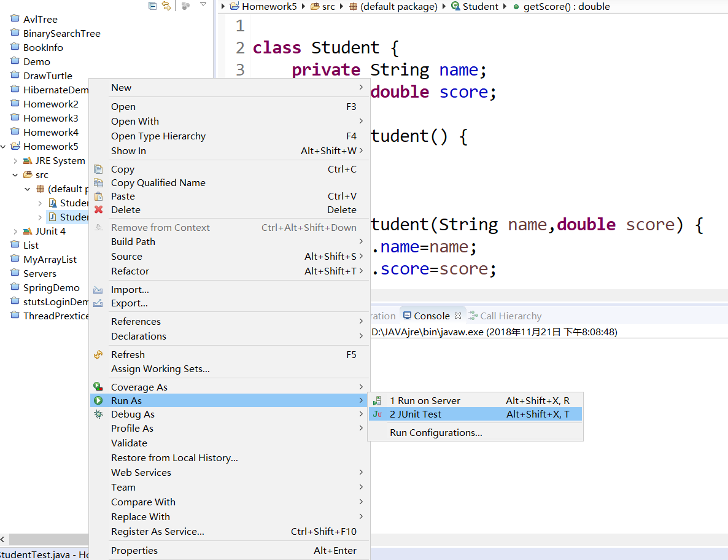This screenshot has width=728, height=560.
Task: Click the Servers folder icon
Action: [15, 273]
